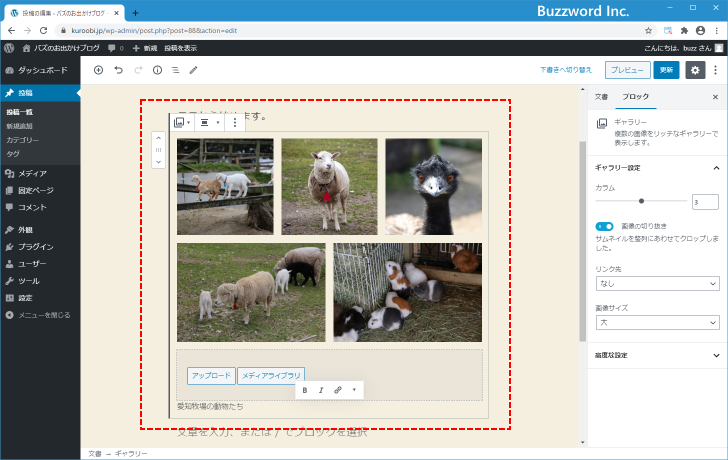Open the gallery block more options menu

[236, 123]
